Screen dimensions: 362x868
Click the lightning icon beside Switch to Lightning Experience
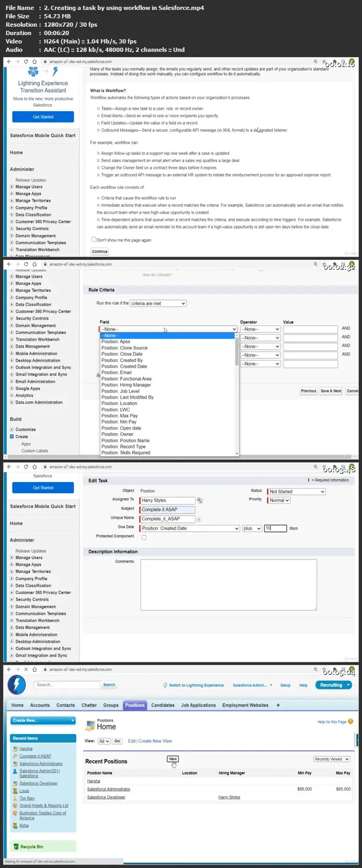[x=165, y=685]
